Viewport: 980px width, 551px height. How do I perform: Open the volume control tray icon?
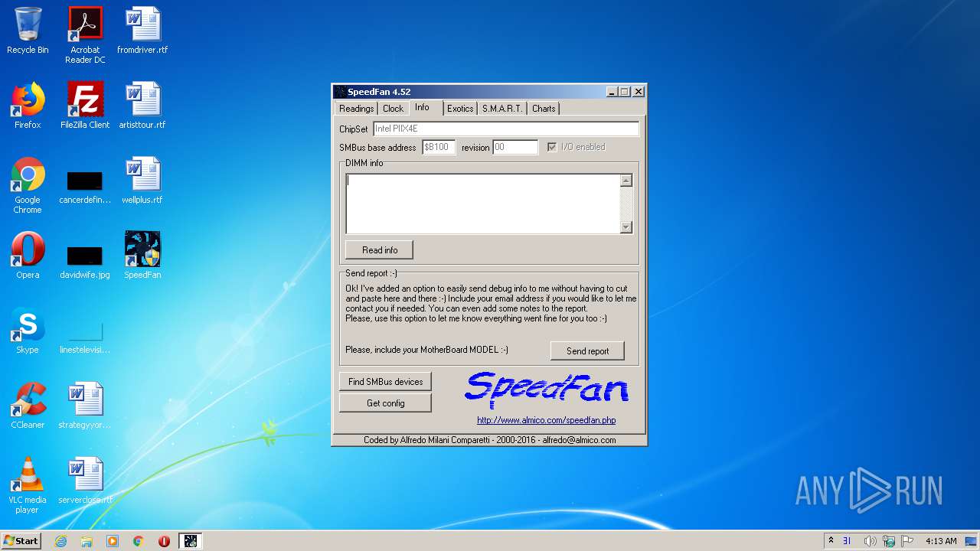point(870,541)
